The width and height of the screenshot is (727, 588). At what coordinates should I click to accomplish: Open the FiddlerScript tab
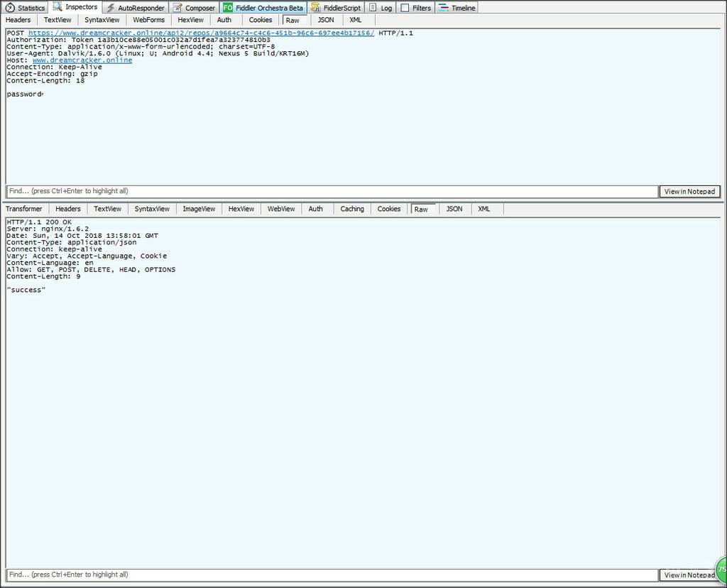(x=336, y=8)
